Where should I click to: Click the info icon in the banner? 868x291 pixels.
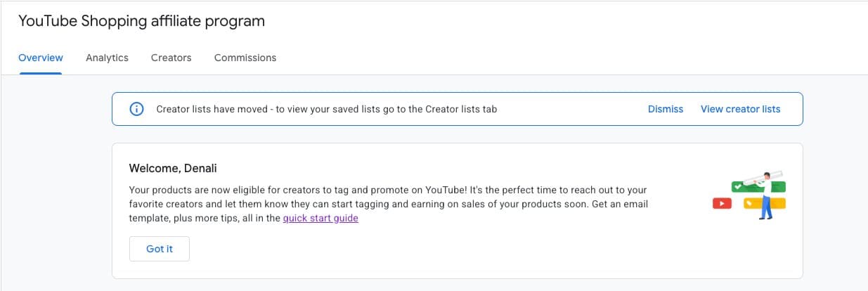point(136,109)
